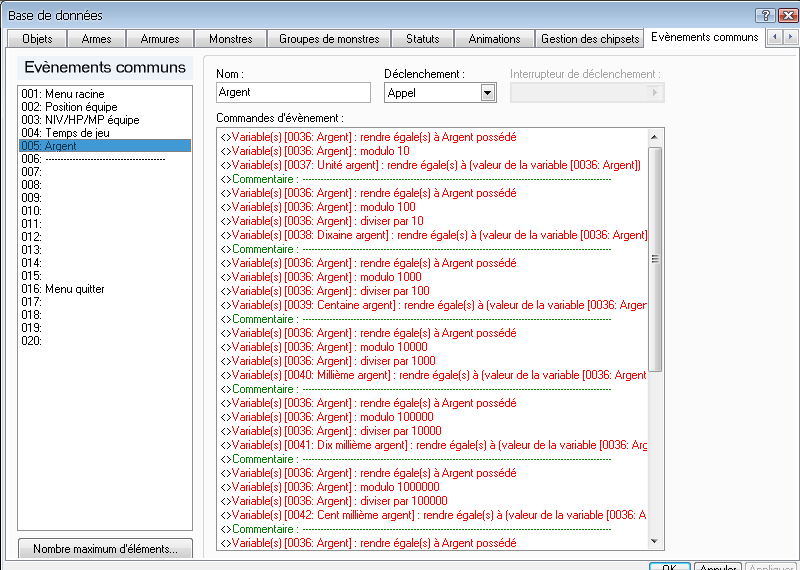
Task: Switch to the Objets tab
Action: (x=37, y=39)
